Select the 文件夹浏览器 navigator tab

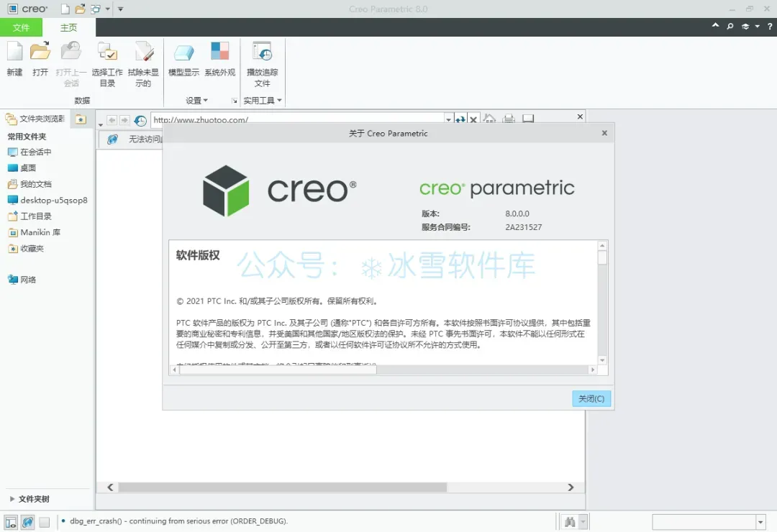pyautogui.click(x=36, y=119)
